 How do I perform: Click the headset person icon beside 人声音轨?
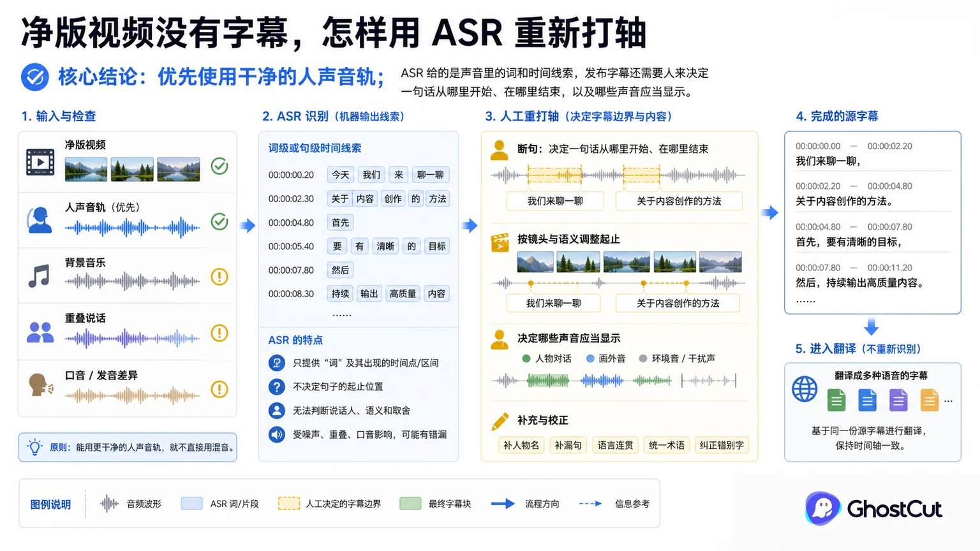(x=40, y=220)
